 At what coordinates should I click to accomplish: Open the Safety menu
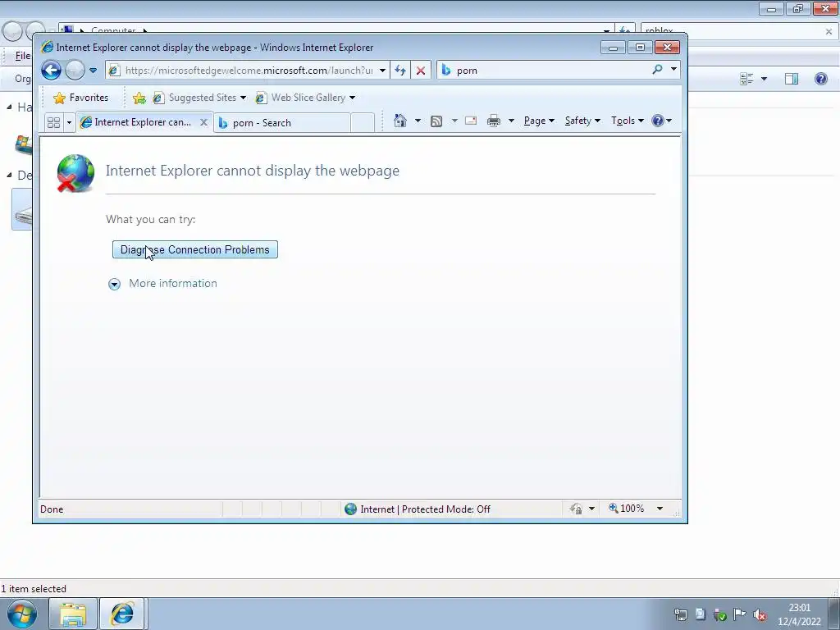click(x=582, y=121)
